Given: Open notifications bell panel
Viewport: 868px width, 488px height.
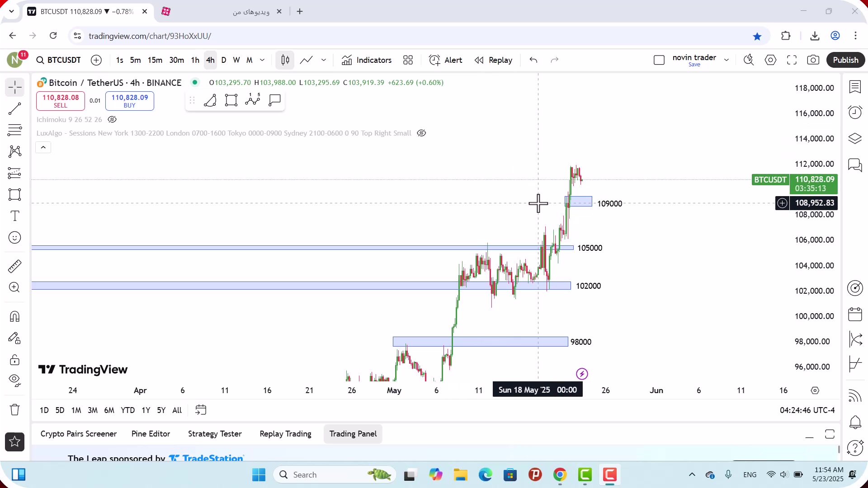Looking at the screenshot, I should pyautogui.click(x=855, y=422).
